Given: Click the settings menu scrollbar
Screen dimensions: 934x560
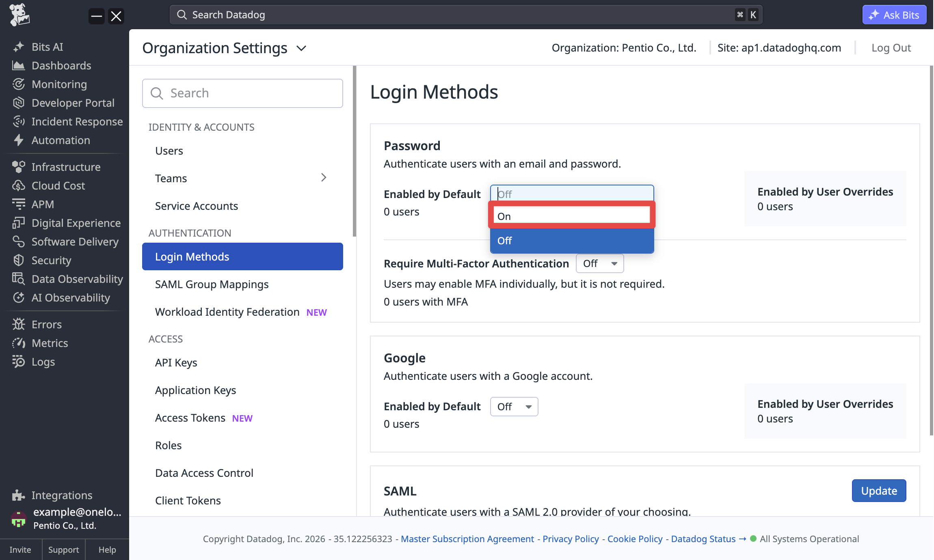Looking at the screenshot, I should [354, 151].
